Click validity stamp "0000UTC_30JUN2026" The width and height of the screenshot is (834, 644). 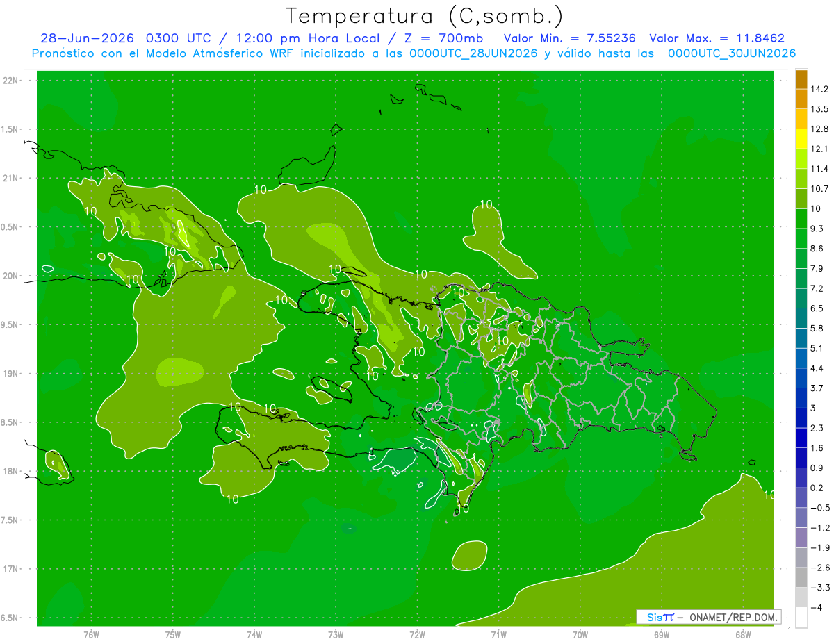(x=731, y=53)
